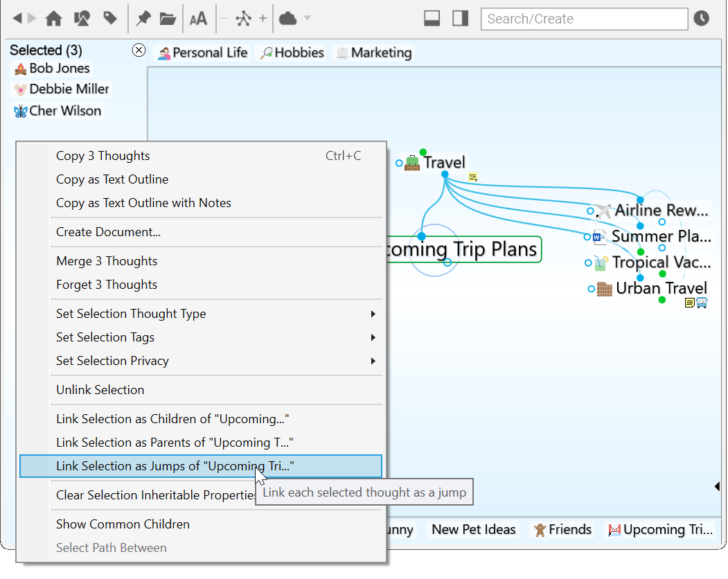Choose Merge 3 Thoughts from context menu
728x579 pixels.
pos(107,261)
